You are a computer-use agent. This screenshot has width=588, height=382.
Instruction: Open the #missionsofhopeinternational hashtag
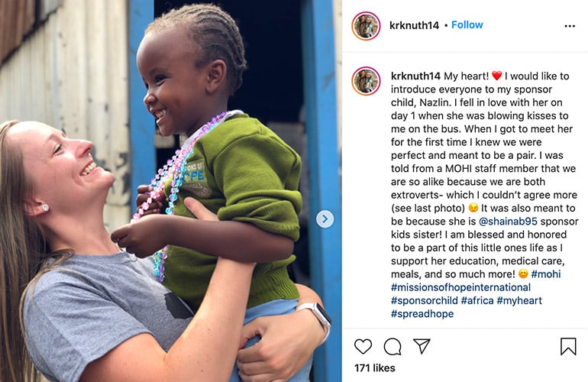tap(460, 287)
